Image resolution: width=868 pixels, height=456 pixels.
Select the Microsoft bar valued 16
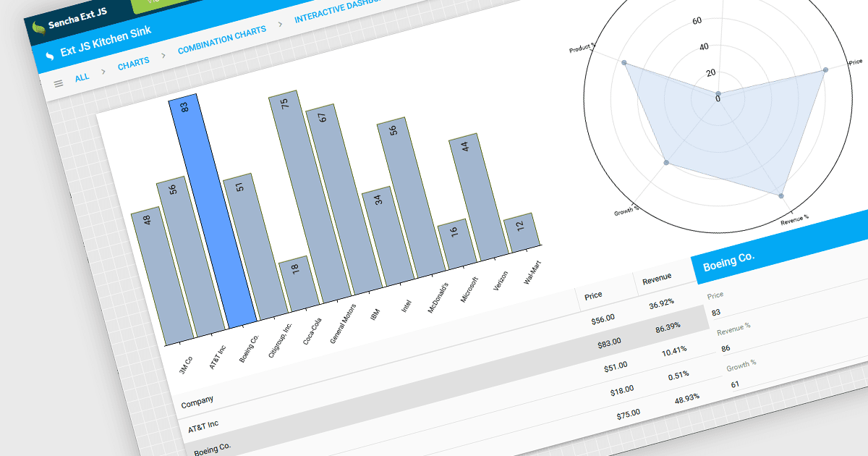459,246
